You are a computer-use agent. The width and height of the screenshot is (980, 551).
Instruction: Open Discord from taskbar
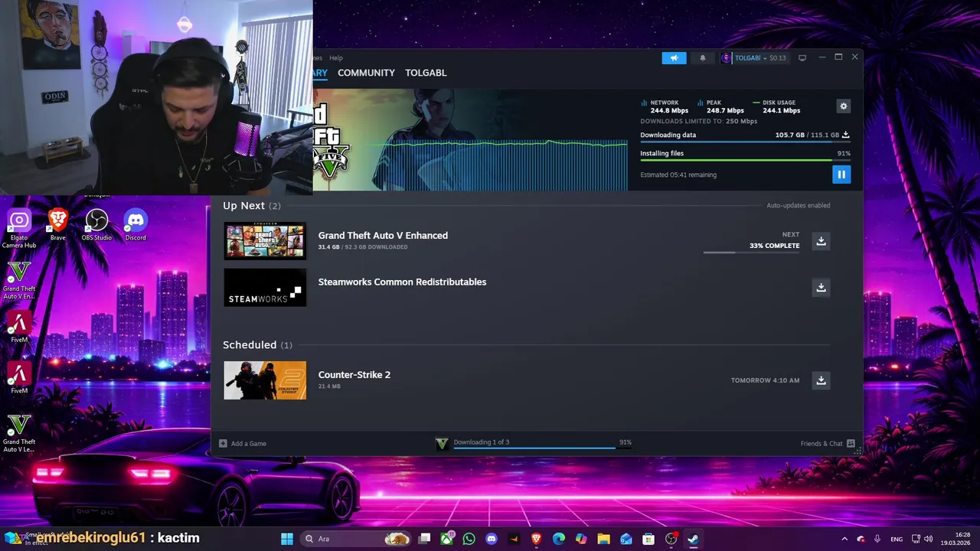pos(492,539)
